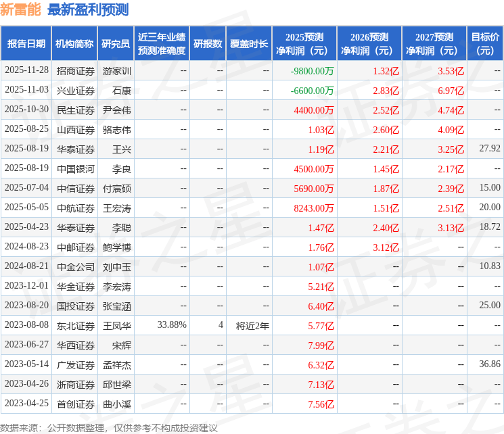Image resolution: width=504 pixels, height=434 pixels.
Task: Click 山西证券 institution cell
Action: pos(76,130)
